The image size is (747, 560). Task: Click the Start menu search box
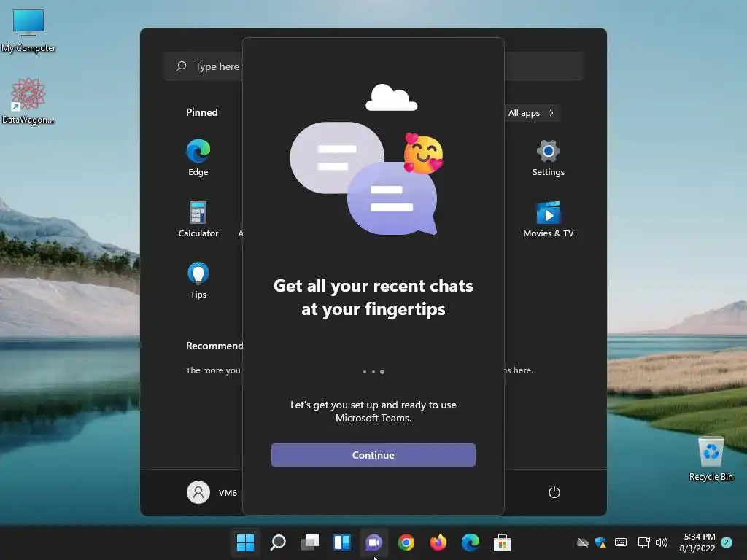pos(373,66)
